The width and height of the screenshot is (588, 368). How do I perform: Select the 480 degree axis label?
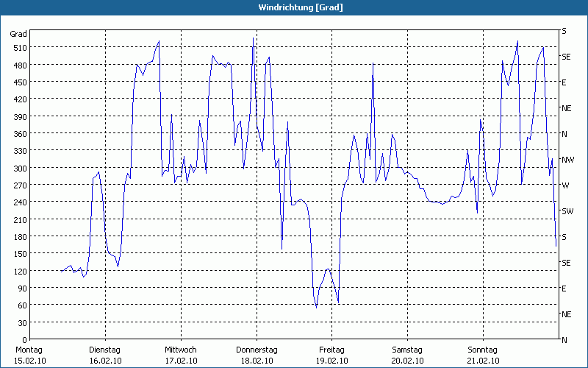pyautogui.click(x=21, y=65)
